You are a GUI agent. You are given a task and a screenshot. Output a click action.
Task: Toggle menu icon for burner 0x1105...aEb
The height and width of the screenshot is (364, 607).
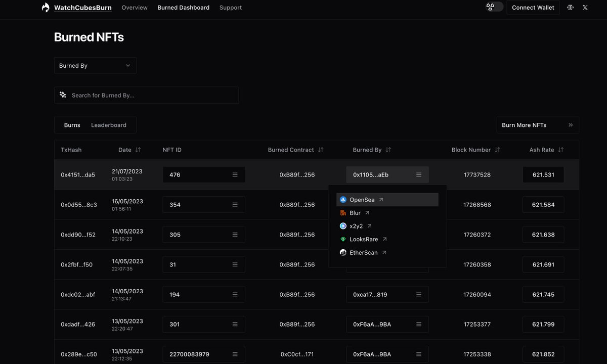coord(418,175)
